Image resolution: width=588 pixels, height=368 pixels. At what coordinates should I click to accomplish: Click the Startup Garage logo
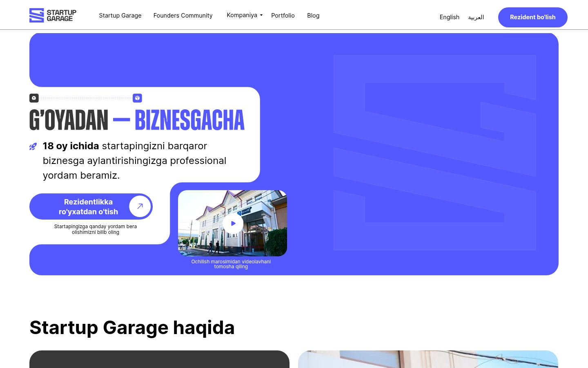53,15
